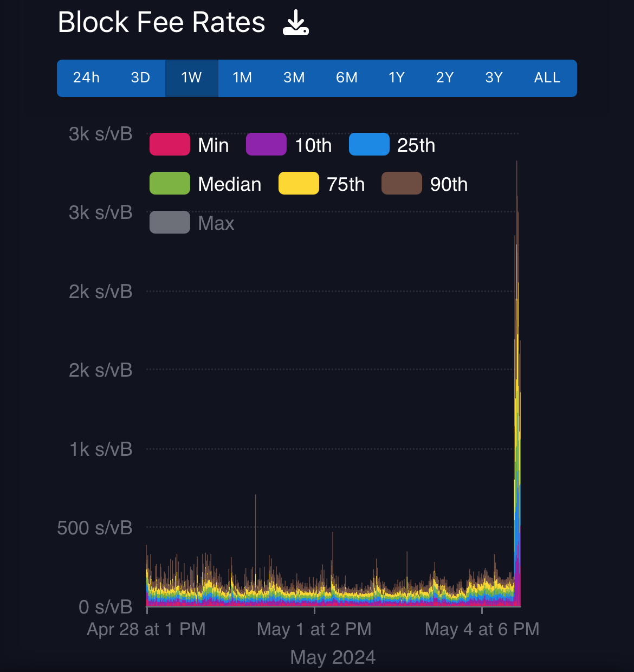Select the 24h time range
The width and height of the screenshot is (634, 672).
pyautogui.click(x=86, y=78)
